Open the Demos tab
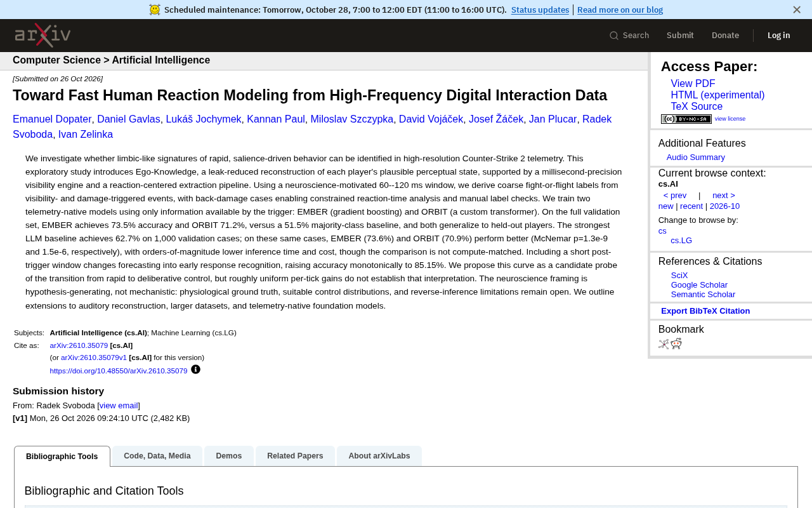The width and height of the screenshot is (812, 508). [x=229, y=456]
